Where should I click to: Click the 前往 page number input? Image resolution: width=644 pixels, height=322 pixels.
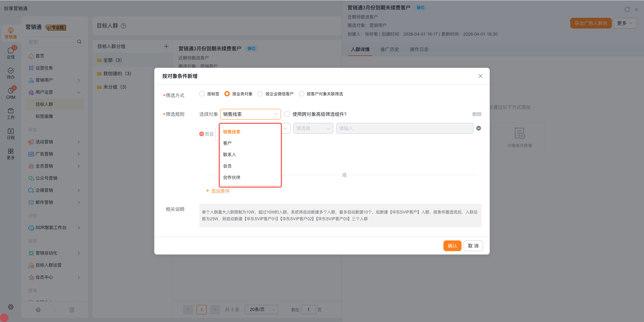[x=309, y=310]
